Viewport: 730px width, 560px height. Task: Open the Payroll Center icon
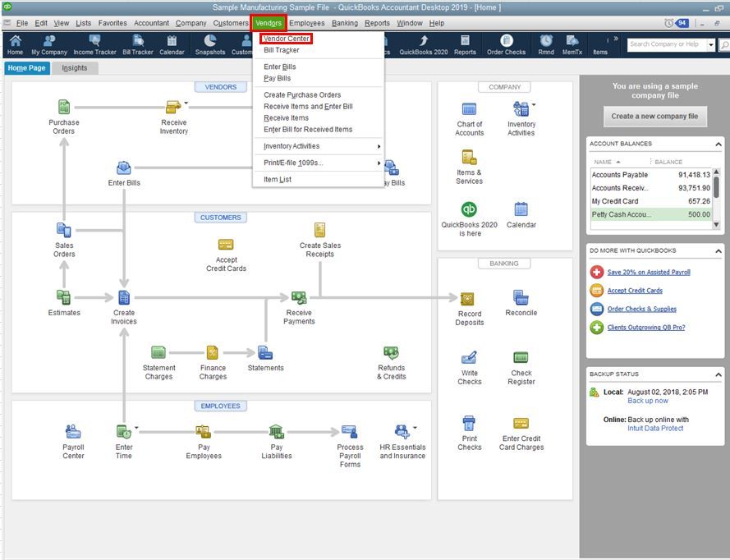coord(73,432)
